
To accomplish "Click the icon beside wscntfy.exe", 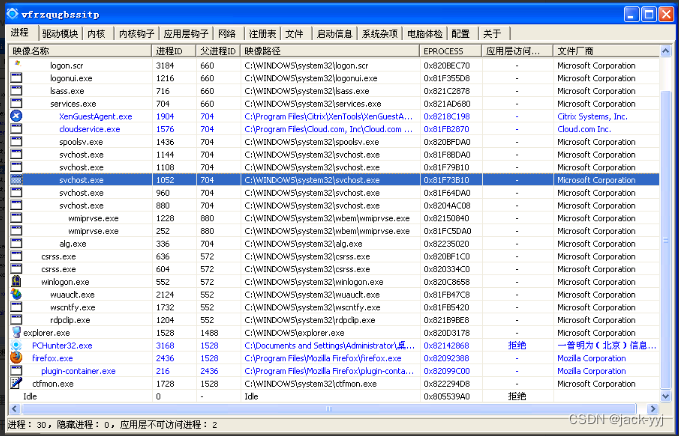I will pos(16,307).
